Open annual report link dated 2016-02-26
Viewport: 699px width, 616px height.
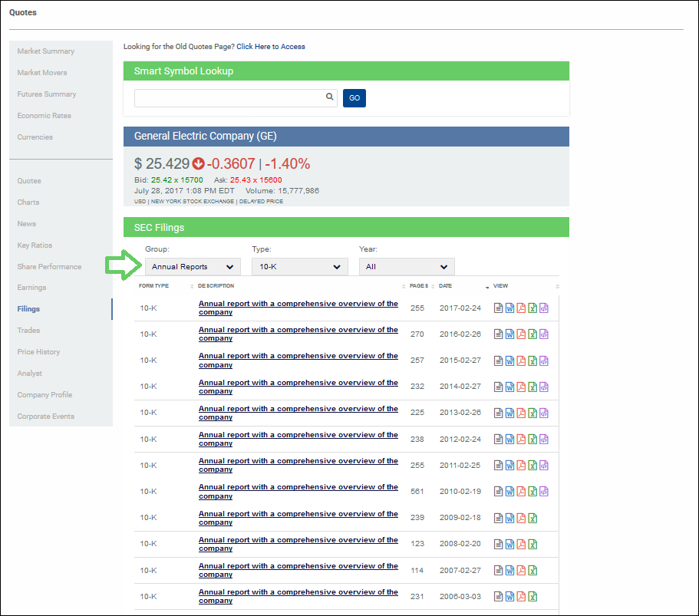click(x=298, y=334)
